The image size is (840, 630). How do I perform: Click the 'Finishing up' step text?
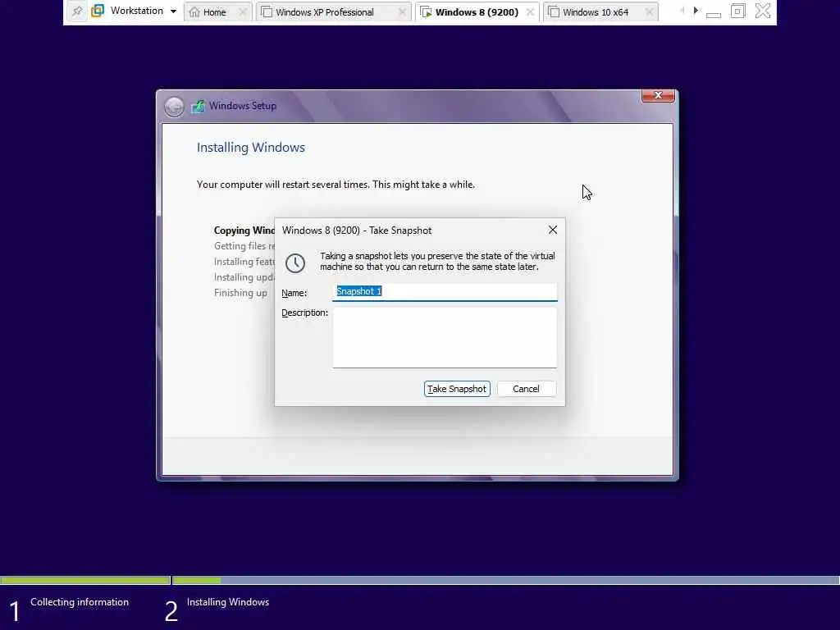coord(240,293)
